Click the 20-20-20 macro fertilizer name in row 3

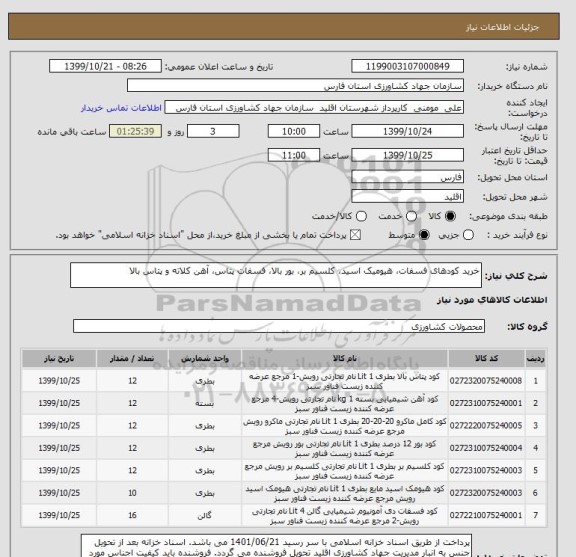tap(345, 426)
